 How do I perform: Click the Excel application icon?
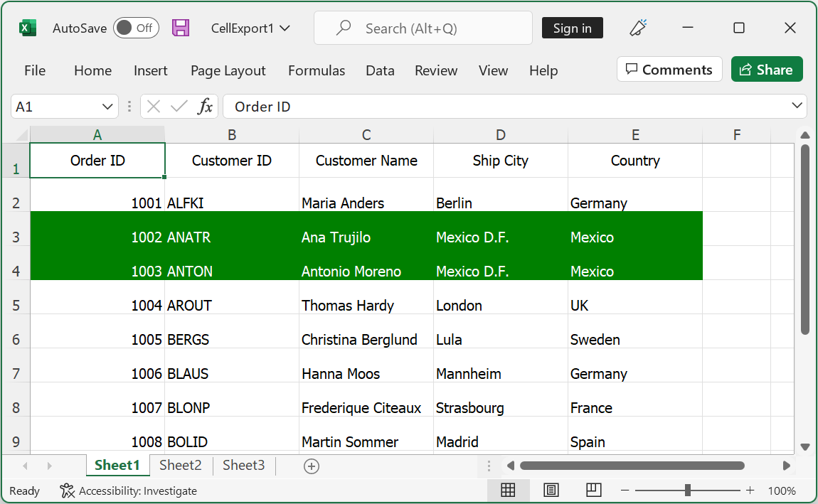click(27, 28)
